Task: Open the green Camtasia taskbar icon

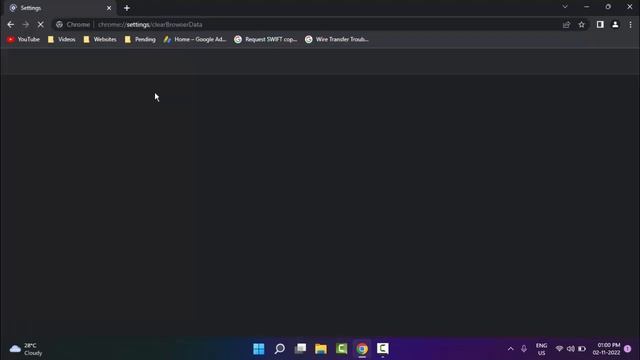Action: 342,349
